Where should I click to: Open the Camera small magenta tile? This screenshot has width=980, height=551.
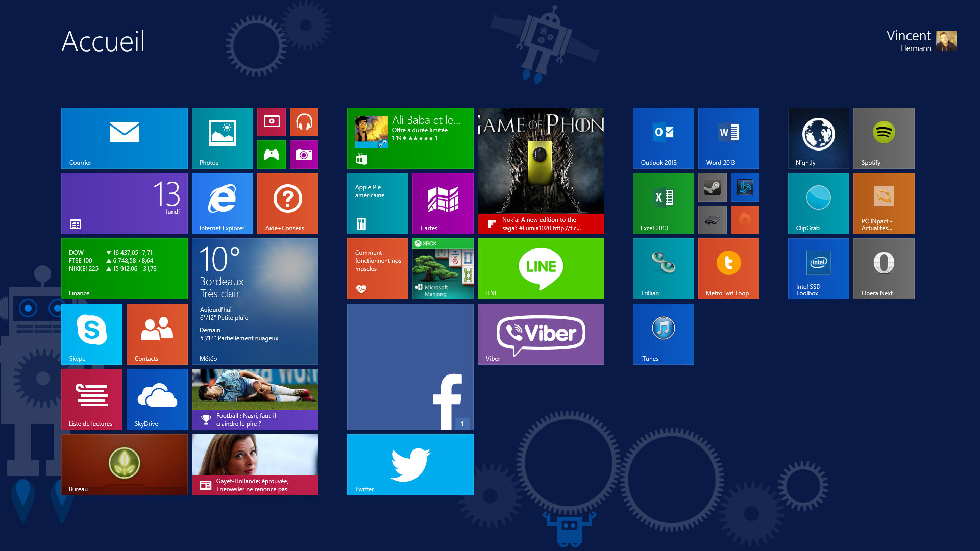[304, 155]
